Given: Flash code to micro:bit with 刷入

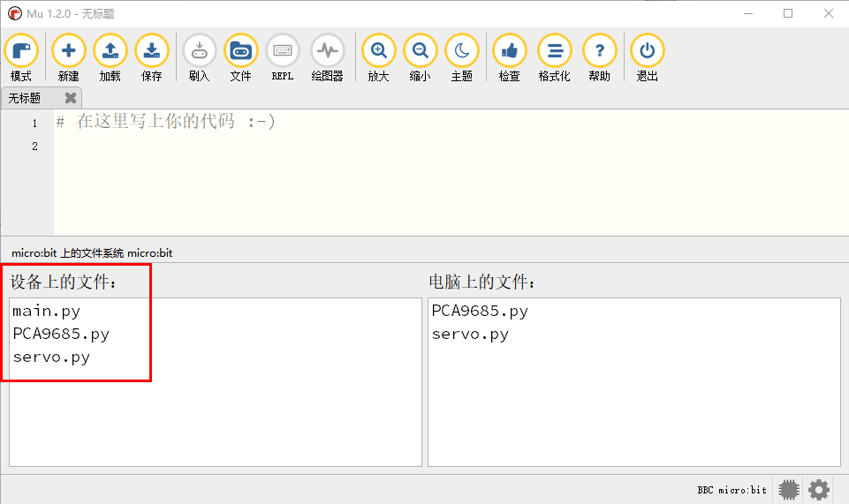Looking at the screenshot, I should (x=200, y=57).
